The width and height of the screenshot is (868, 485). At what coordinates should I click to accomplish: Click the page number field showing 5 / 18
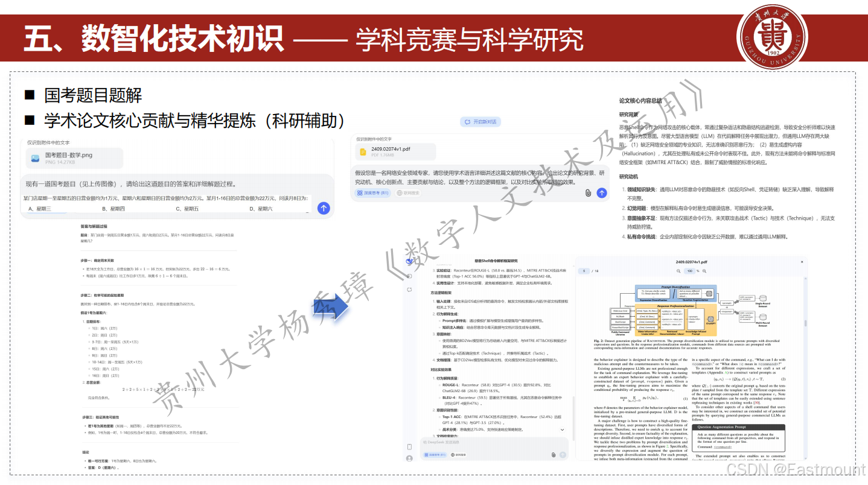coord(584,271)
